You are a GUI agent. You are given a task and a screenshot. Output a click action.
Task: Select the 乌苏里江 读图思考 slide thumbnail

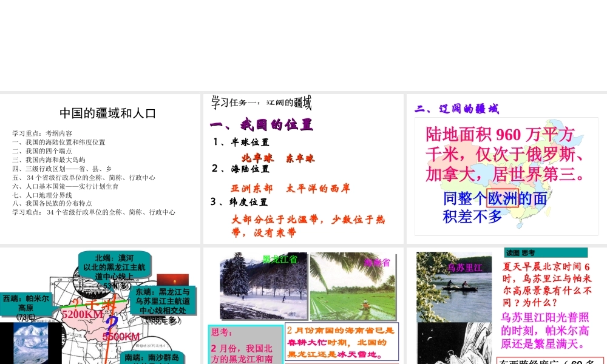[x=507, y=306]
